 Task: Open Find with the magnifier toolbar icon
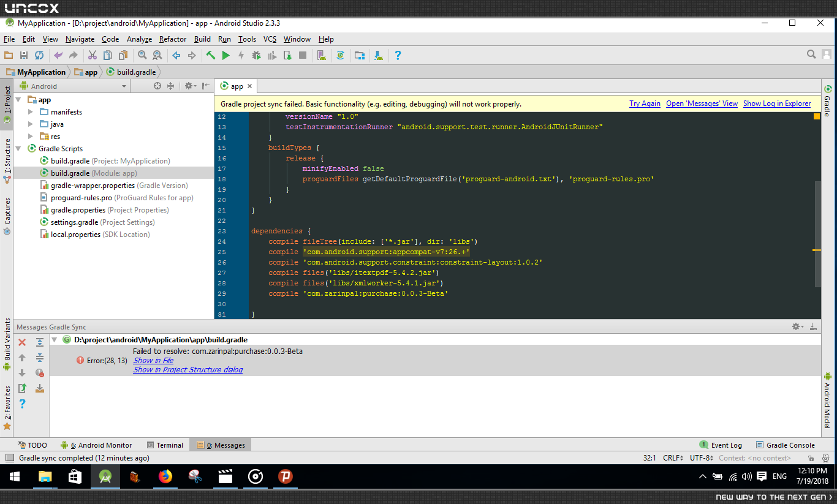pyautogui.click(x=142, y=55)
